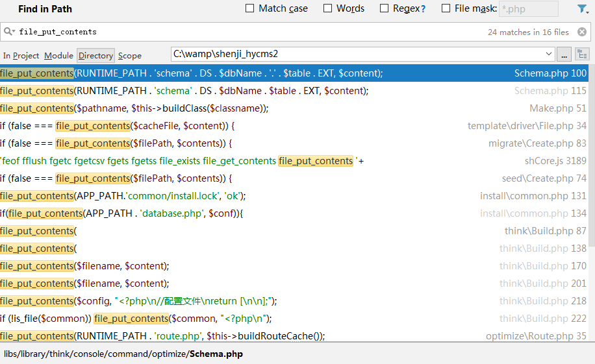595x364 pixels.
Task: Click the results list scrollbar
Action: [592, 156]
